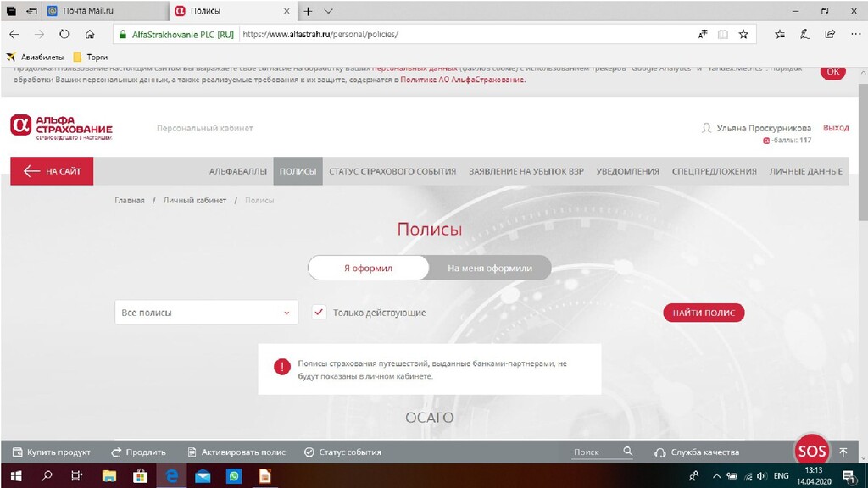The height and width of the screenshot is (488, 868).
Task: Click the ENG language indicator
Action: pyautogui.click(x=781, y=476)
